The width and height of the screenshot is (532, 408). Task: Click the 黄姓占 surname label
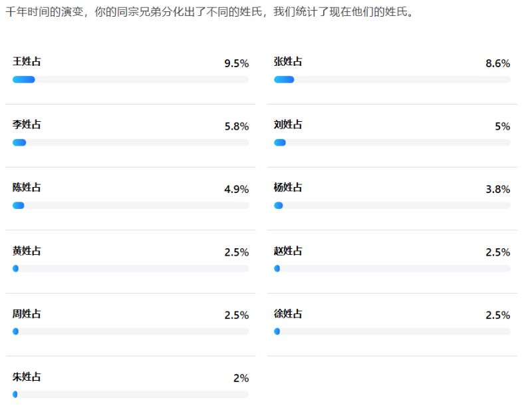(x=27, y=251)
